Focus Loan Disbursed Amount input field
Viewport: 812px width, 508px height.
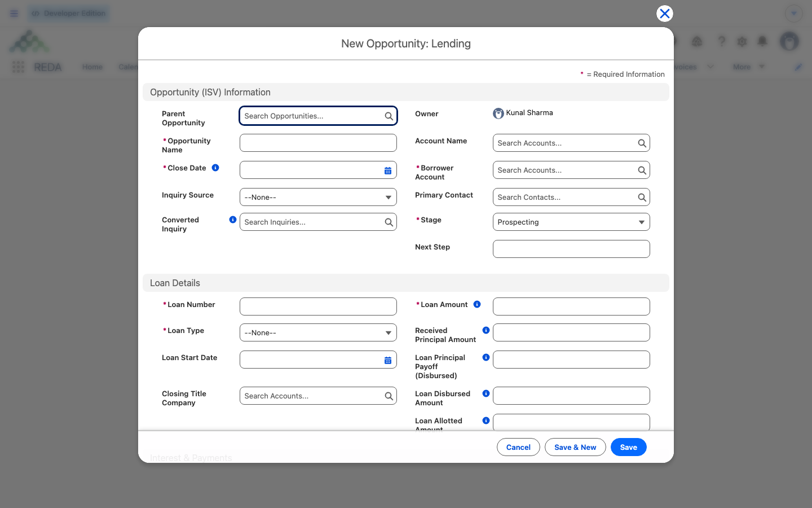pos(571,396)
